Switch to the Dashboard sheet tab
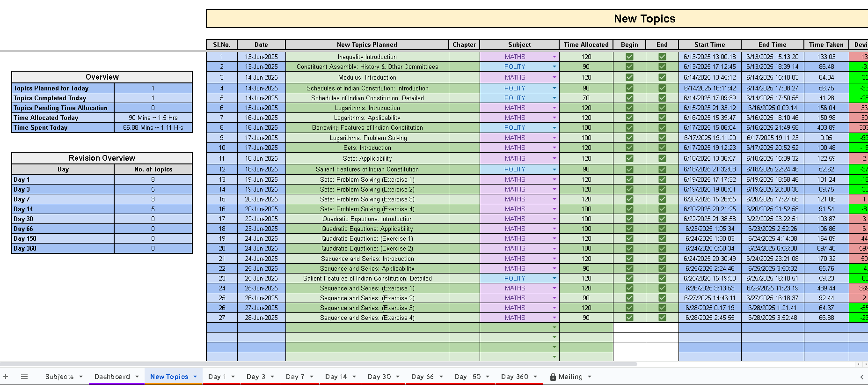The height and width of the screenshot is (385, 868). click(x=112, y=377)
